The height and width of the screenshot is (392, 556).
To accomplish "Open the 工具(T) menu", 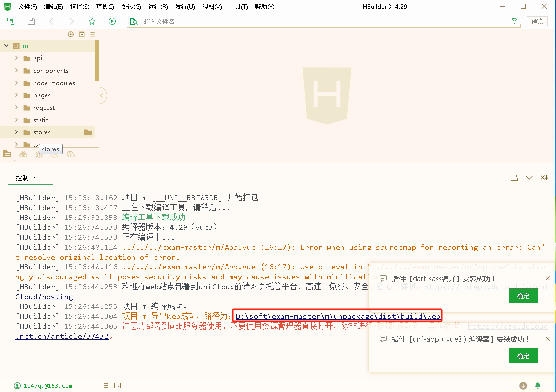I will [238, 7].
